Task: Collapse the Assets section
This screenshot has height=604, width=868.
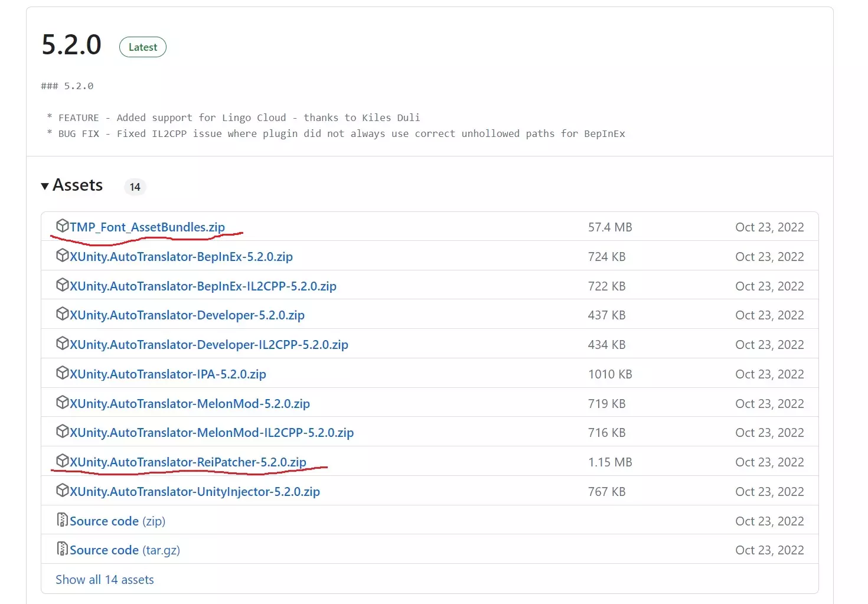Action: 71,185
